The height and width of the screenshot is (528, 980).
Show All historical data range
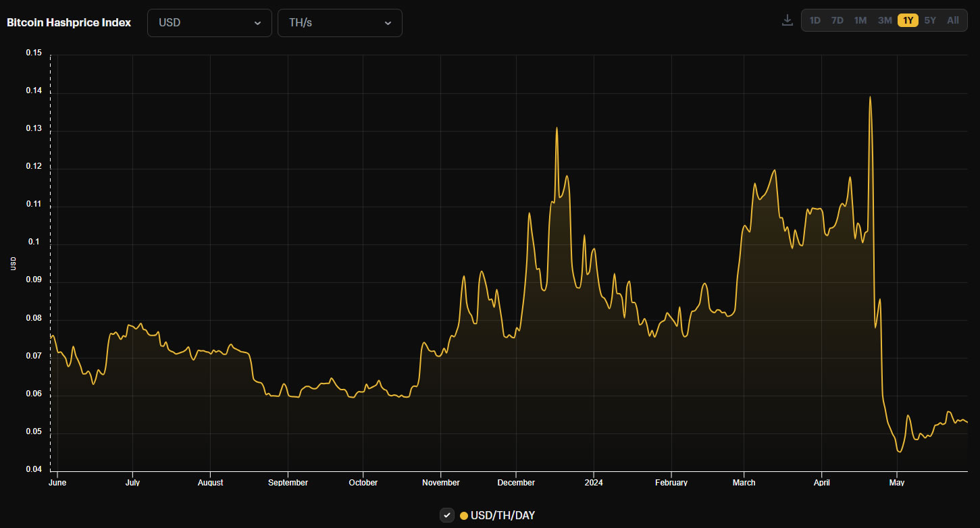click(x=953, y=20)
